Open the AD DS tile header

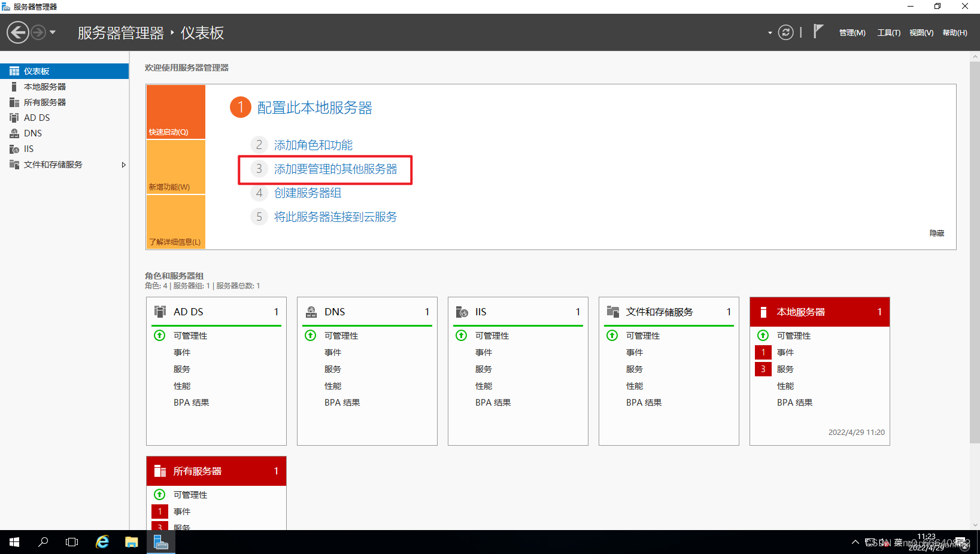coord(216,312)
